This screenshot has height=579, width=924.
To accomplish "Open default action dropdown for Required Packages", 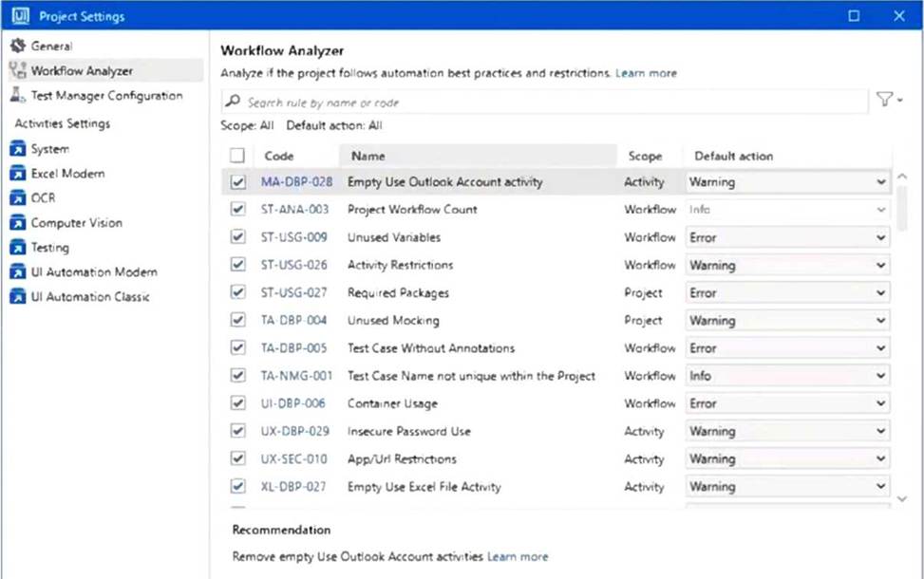I will (x=787, y=292).
